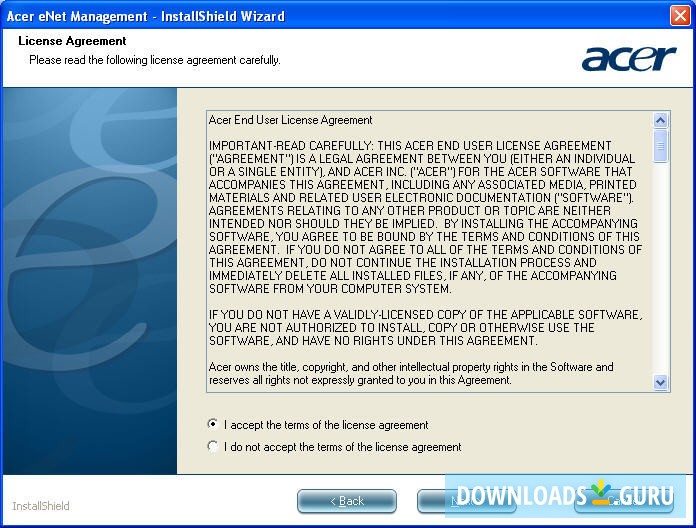696x528 pixels.
Task: Click "Acer End User License Agreement" title line
Action: click(x=290, y=120)
